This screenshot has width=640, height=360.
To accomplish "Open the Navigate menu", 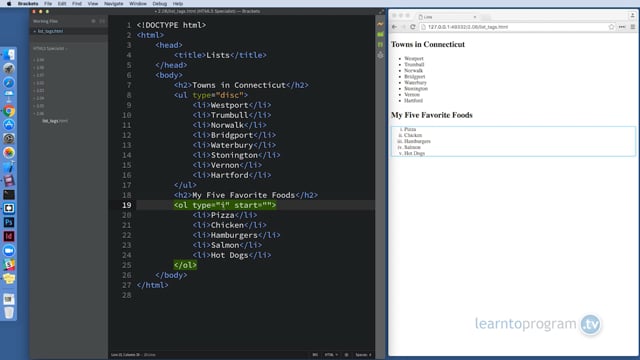I will pos(113,4).
